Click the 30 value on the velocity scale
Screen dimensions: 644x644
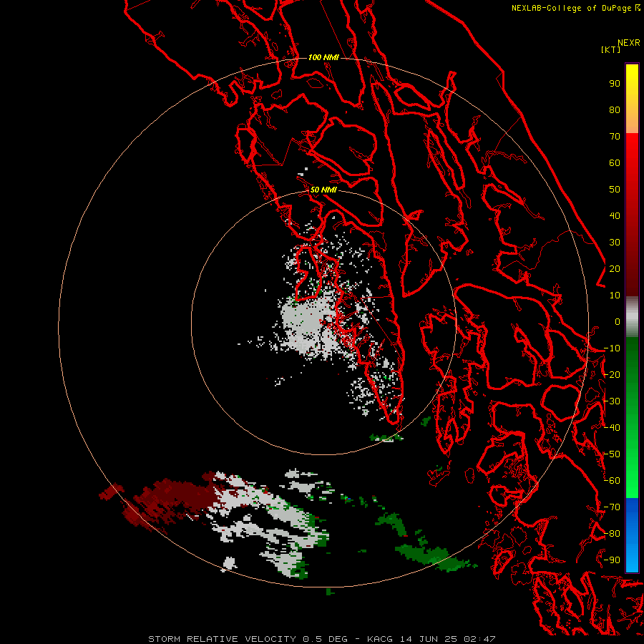point(615,243)
